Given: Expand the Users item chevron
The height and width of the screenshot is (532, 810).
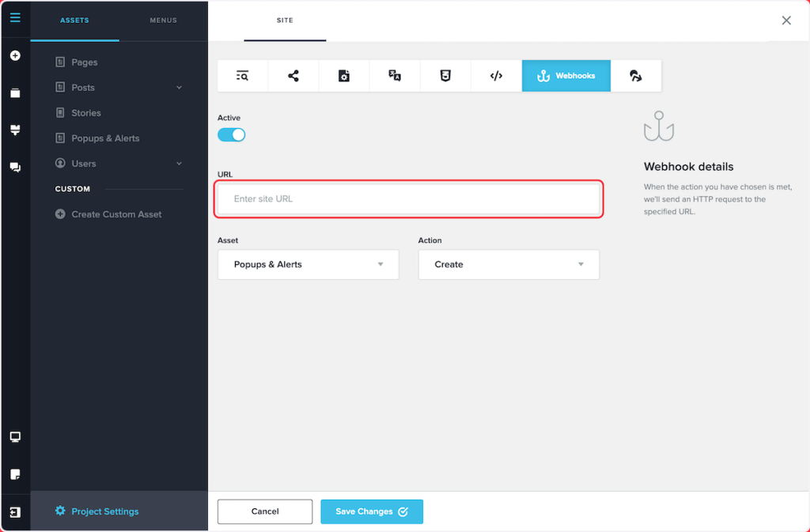Looking at the screenshot, I should click(179, 164).
